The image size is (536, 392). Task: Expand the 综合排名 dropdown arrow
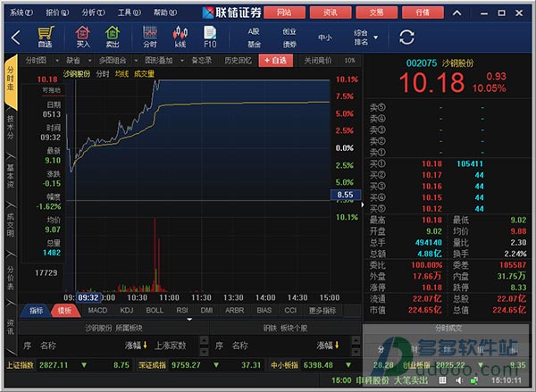pyautogui.click(x=376, y=38)
